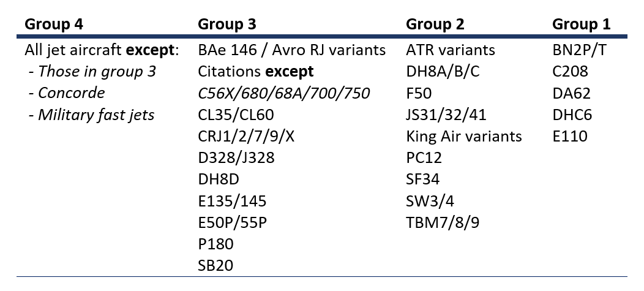Select the TBM7/8/9 entry
Screen dimensions: 644x291
click(443, 222)
